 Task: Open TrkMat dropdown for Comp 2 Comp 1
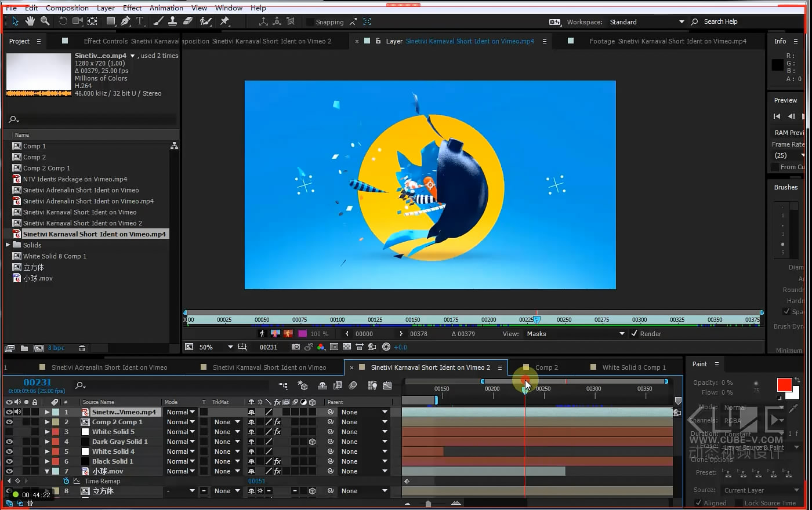227,422
